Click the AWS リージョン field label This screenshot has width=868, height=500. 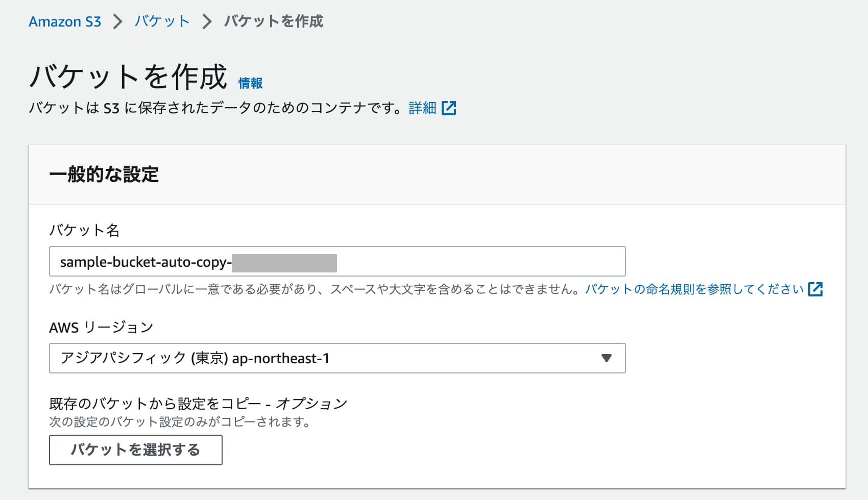tap(101, 328)
